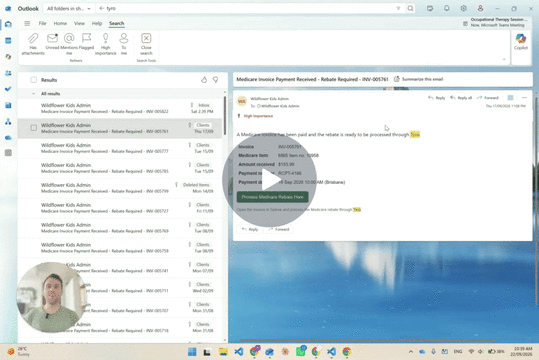Screen dimensions: 539x360
Task: Open the account profile icon
Action: coord(480,8)
